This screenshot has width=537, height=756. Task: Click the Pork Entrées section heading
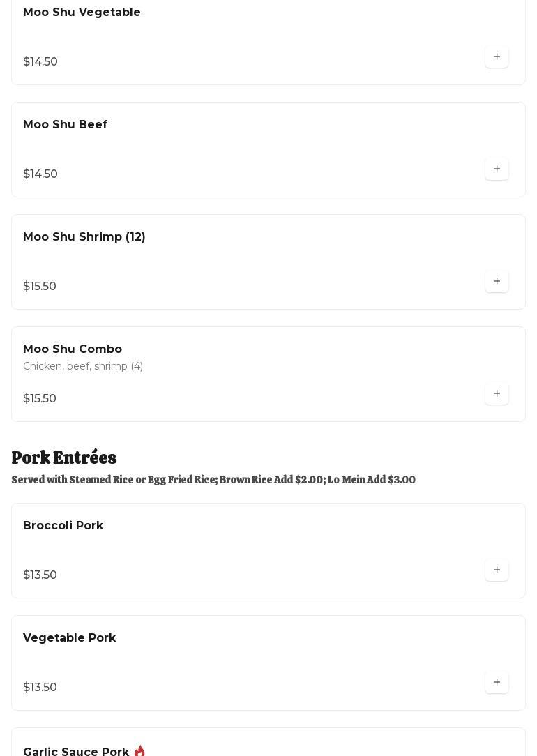(64, 458)
